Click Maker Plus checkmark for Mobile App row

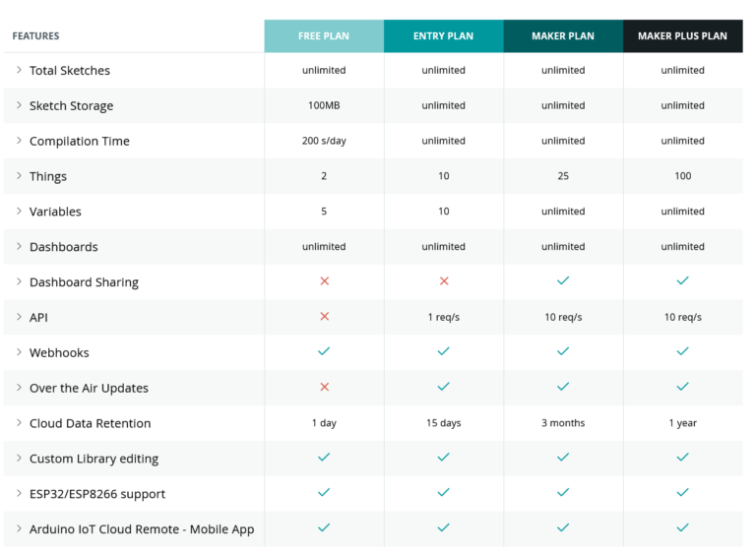point(682,528)
